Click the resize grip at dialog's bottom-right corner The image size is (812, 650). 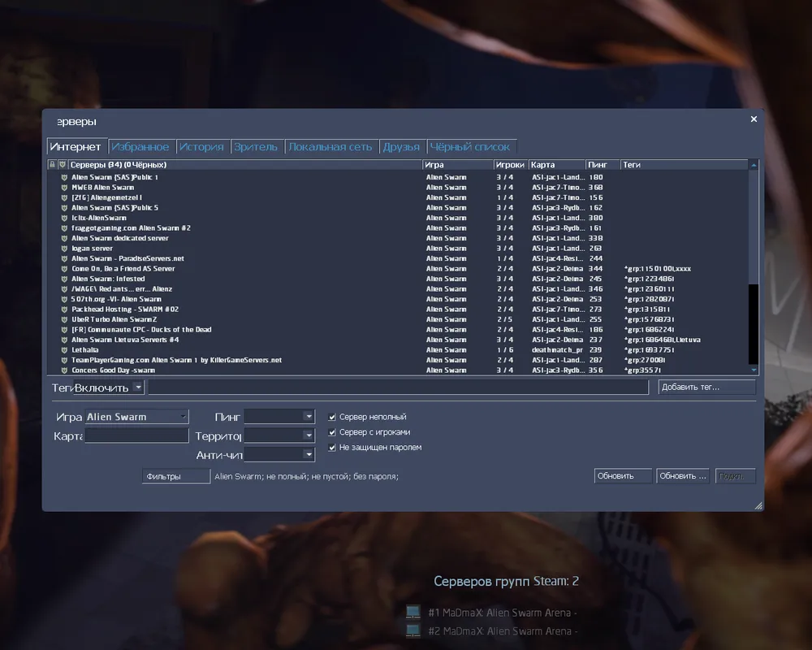pyautogui.click(x=758, y=505)
